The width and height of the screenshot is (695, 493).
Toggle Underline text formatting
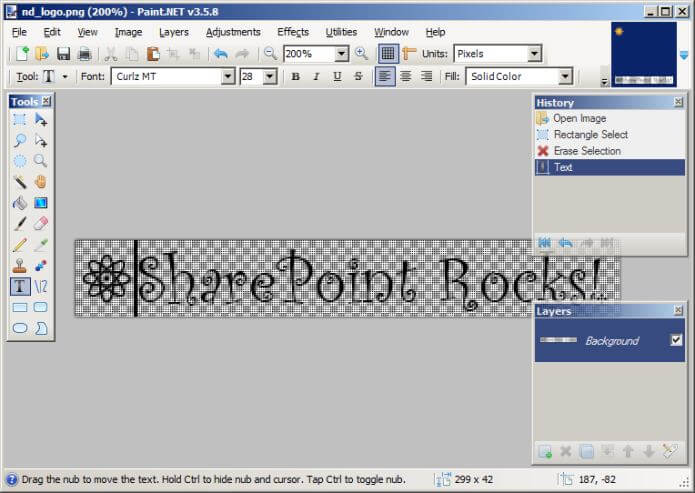click(337, 76)
